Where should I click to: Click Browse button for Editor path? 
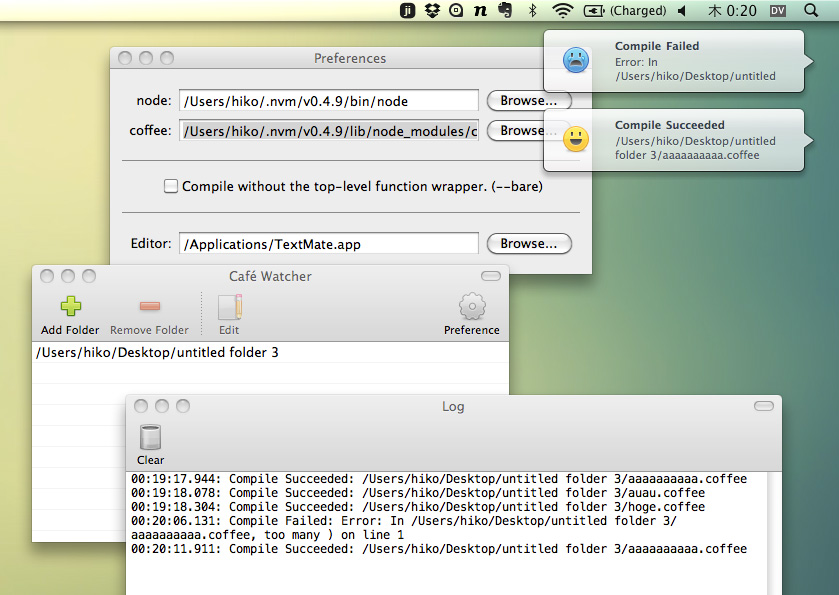click(x=529, y=244)
